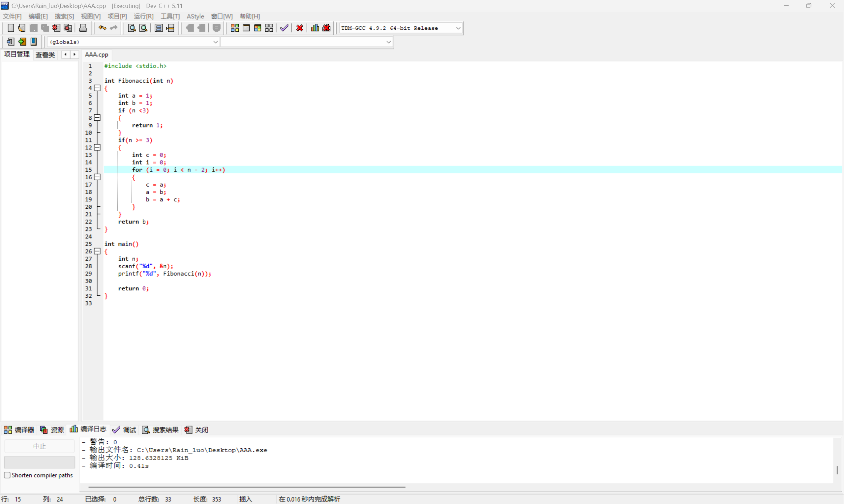Click the New source file icon
Viewport: 844px width, 504px height.
[x=11, y=28]
